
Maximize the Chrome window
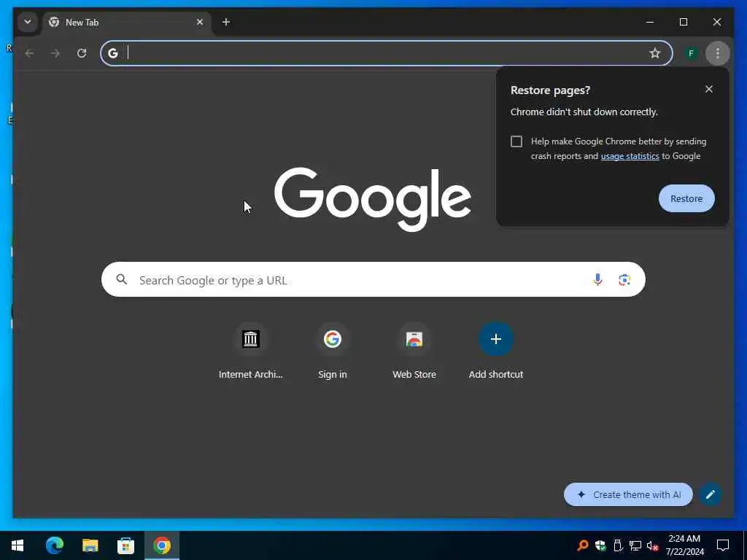683,22
